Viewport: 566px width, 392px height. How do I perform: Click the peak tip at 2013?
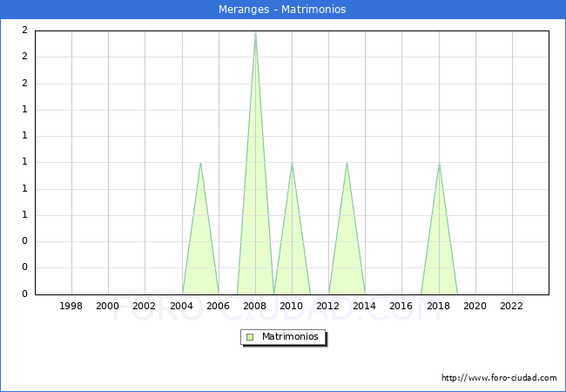tap(347, 163)
